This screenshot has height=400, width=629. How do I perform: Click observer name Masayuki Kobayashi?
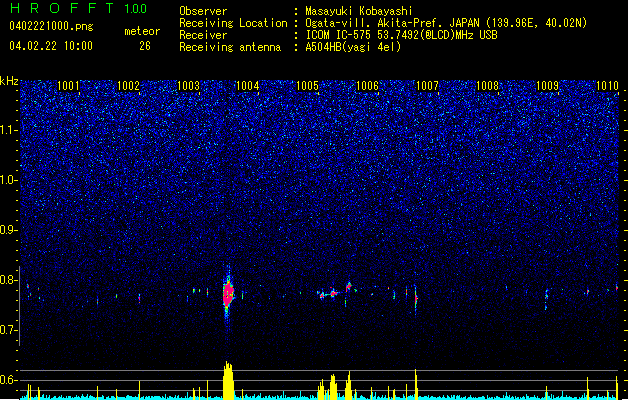point(359,11)
